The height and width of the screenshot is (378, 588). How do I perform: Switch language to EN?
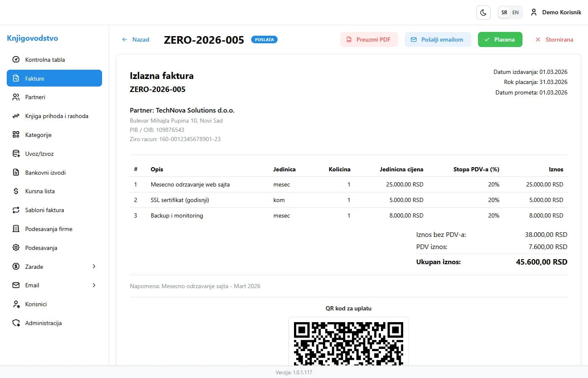tap(516, 13)
